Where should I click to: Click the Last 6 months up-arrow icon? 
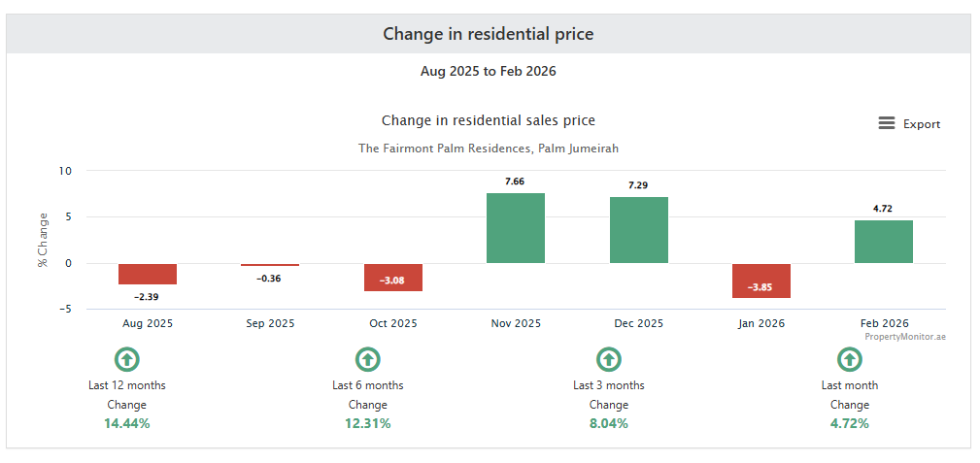tap(368, 360)
